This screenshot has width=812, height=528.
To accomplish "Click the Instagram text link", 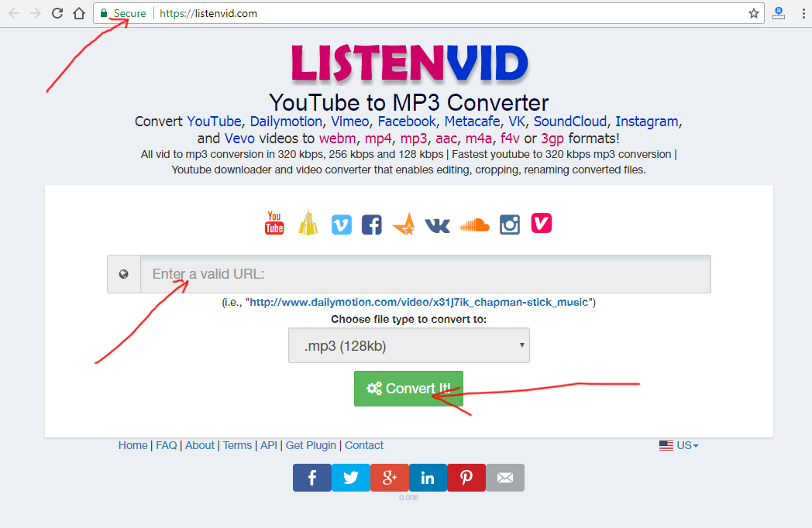I will tap(647, 121).
